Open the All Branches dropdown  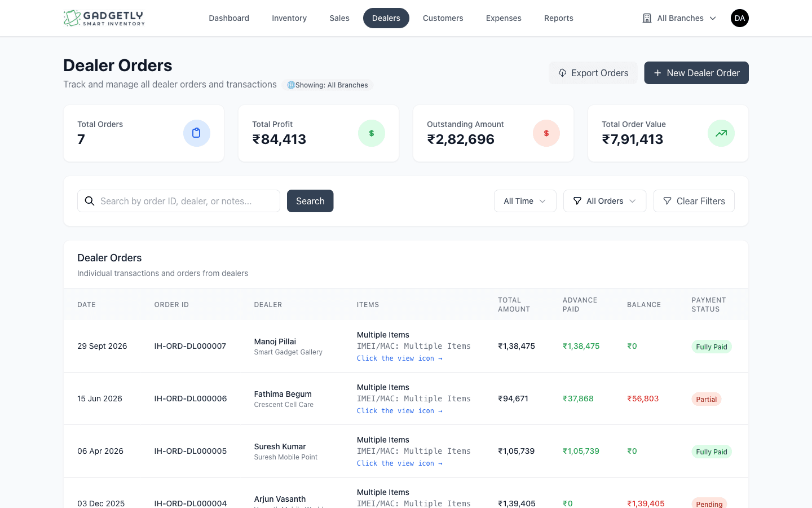pos(679,18)
